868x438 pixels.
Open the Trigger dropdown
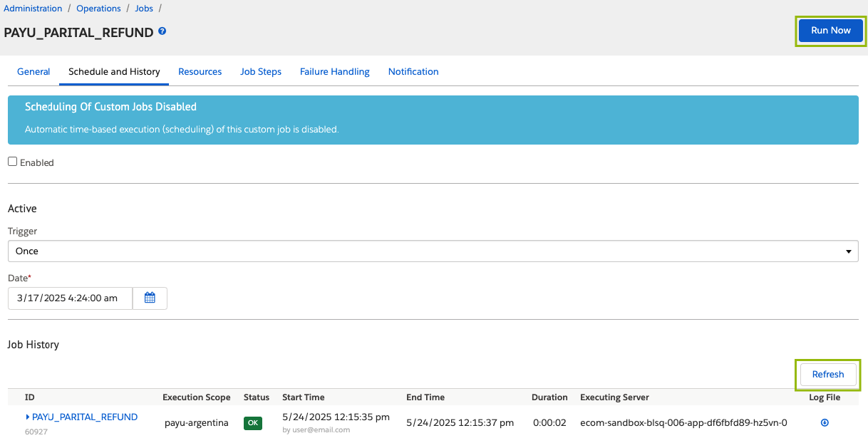point(433,251)
